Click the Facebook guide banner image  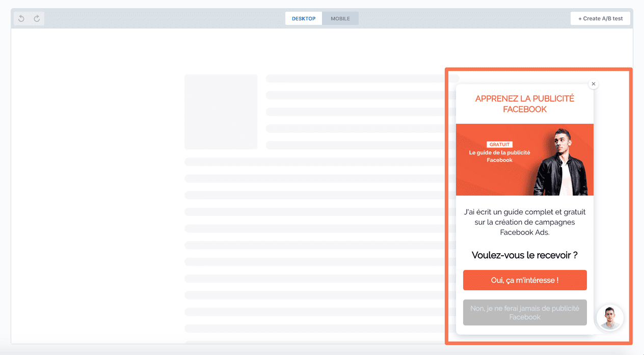525,159
